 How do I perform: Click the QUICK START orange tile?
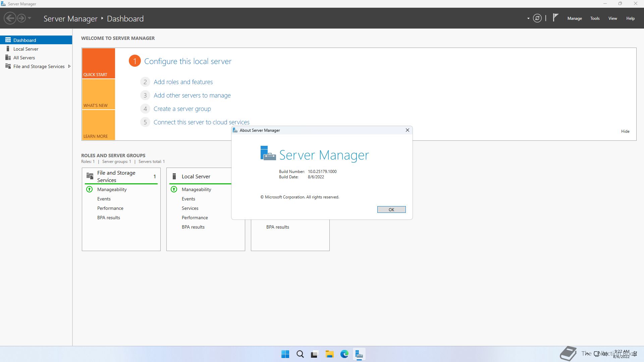click(x=98, y=63)
